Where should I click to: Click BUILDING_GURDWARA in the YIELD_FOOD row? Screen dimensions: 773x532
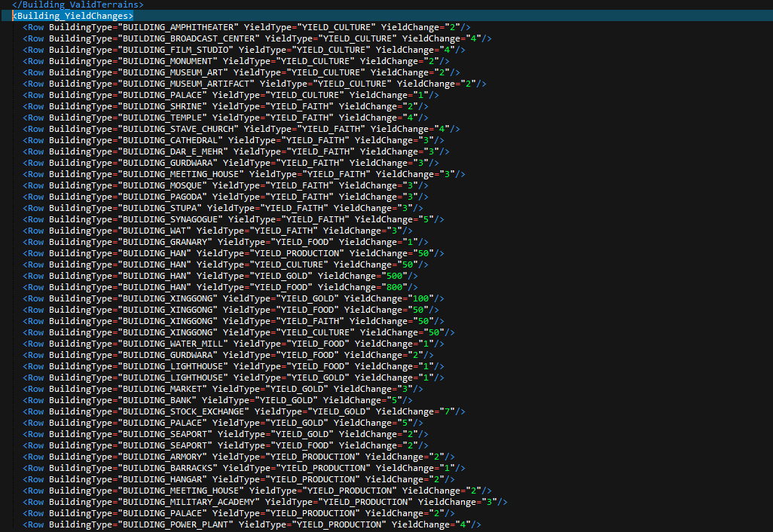(167, 356)
